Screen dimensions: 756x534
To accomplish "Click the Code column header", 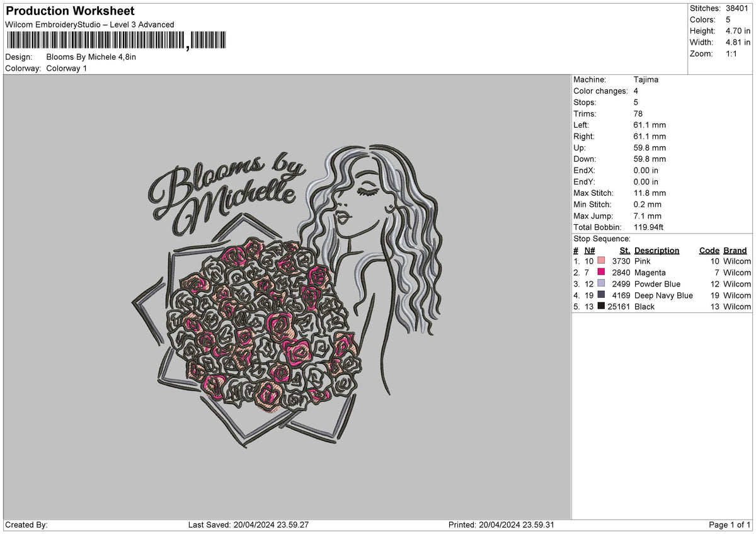I will [x=709, y=250].
